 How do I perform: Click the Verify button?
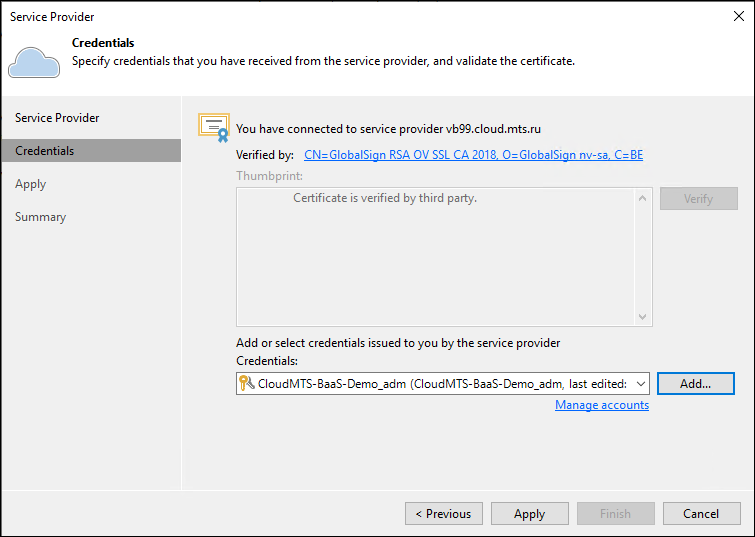[x=697, y=198]
